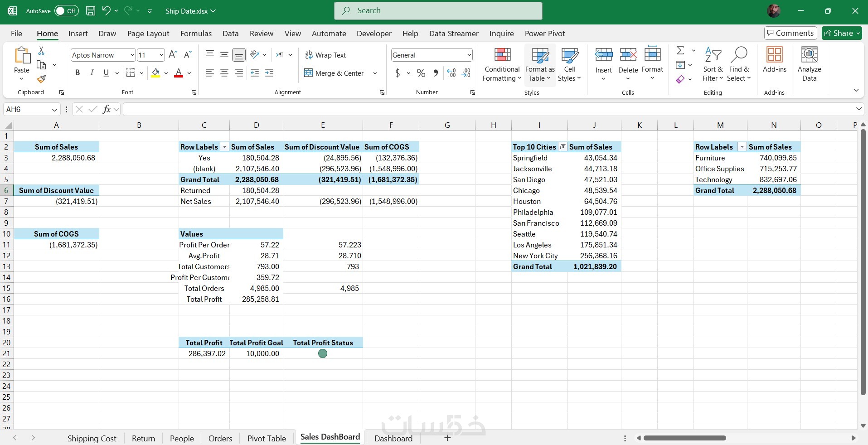
Task: Toggle Bold formatting
Action: tap(78, 73)
